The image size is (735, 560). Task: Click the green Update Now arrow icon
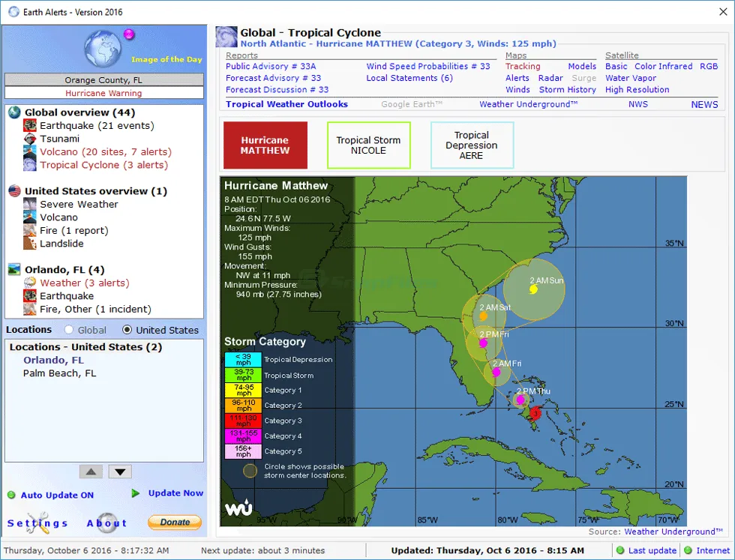tap(136, 493)
